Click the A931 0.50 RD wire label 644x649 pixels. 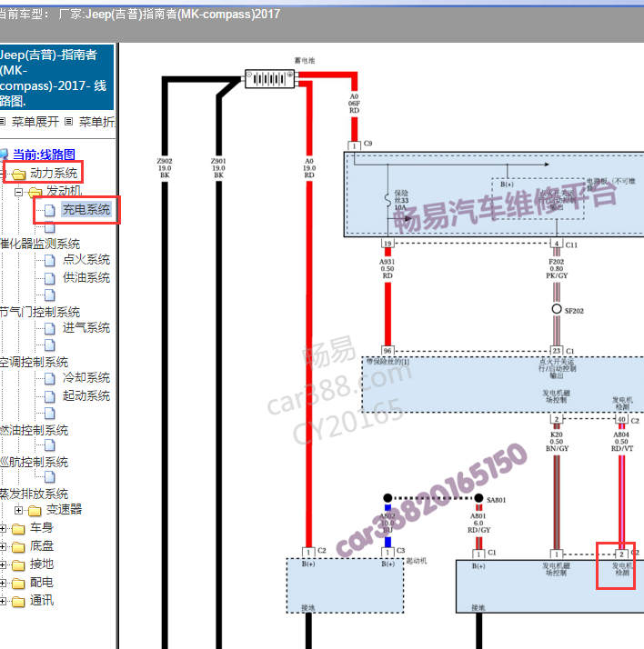click(387, 269)
